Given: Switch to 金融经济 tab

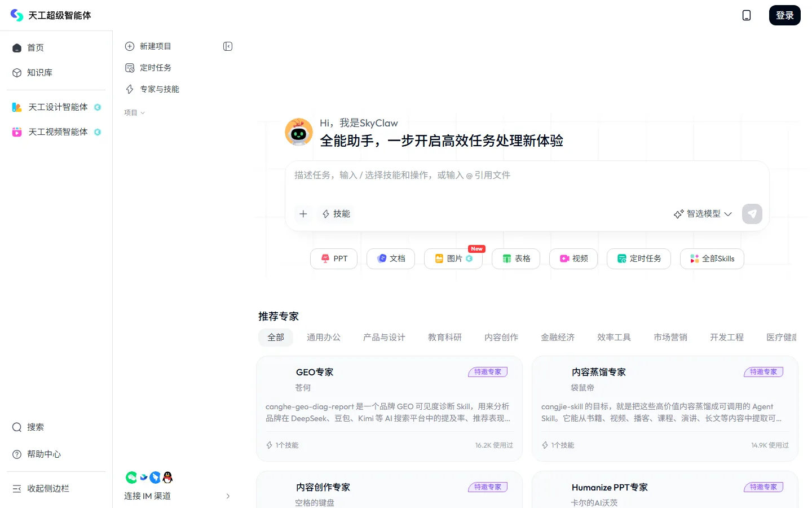Looking at the screenshot, I should click(x=558, y=338).
